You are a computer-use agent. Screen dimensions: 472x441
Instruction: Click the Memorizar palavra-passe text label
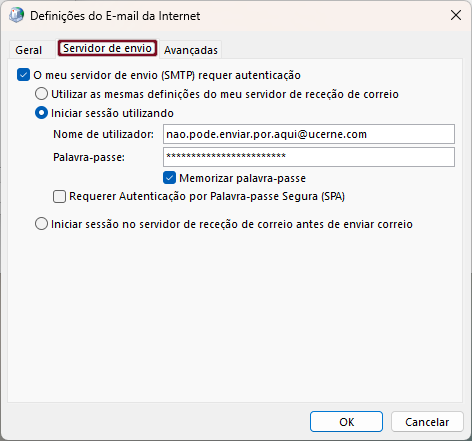click(242, 178)
